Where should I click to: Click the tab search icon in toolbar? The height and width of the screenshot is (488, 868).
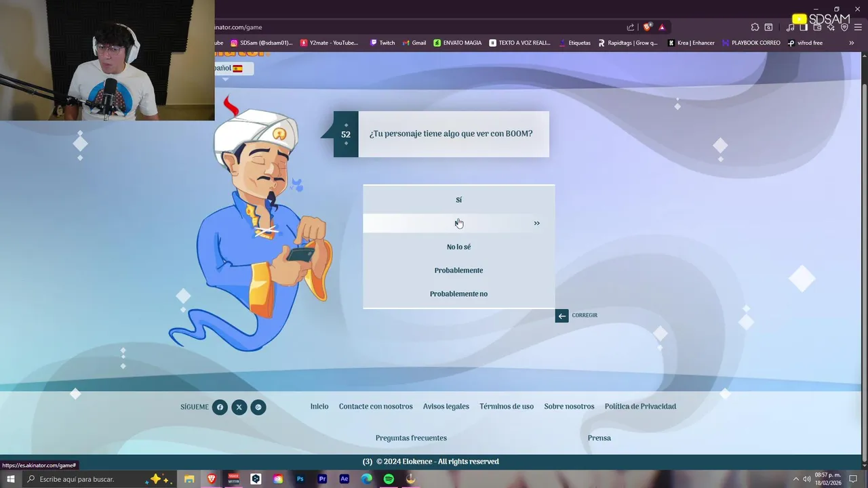pos(768,27)
